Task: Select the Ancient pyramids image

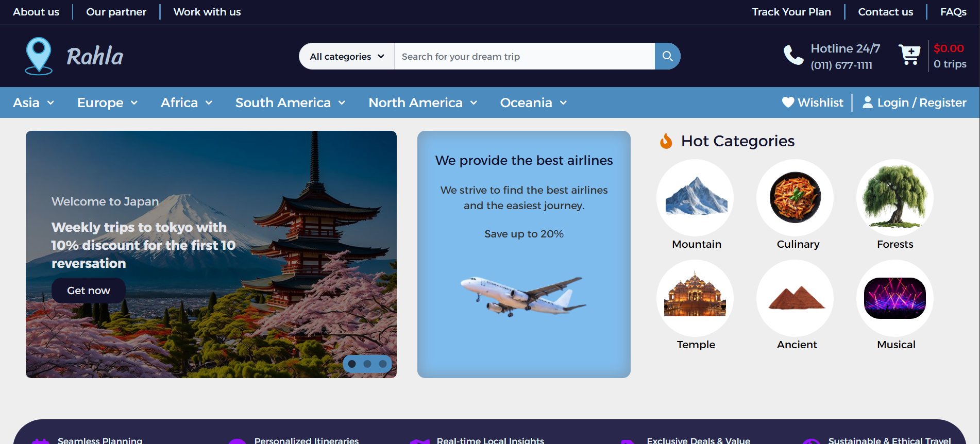Action: [795, 298]
